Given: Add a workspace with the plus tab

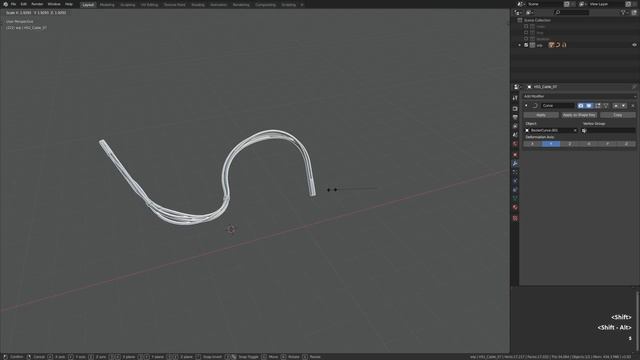Looking at the screenshot, I should tap(302, 5).
